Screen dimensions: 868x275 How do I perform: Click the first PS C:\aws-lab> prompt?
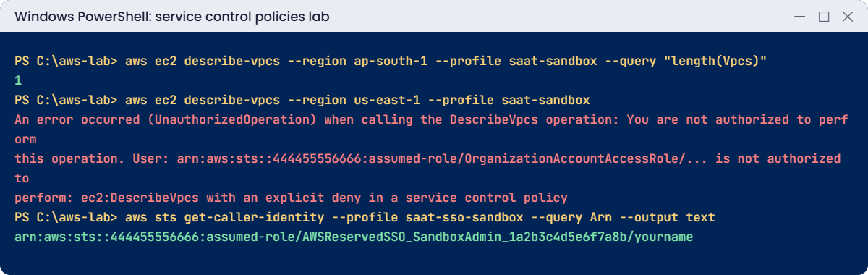click(x=66, y=61)
